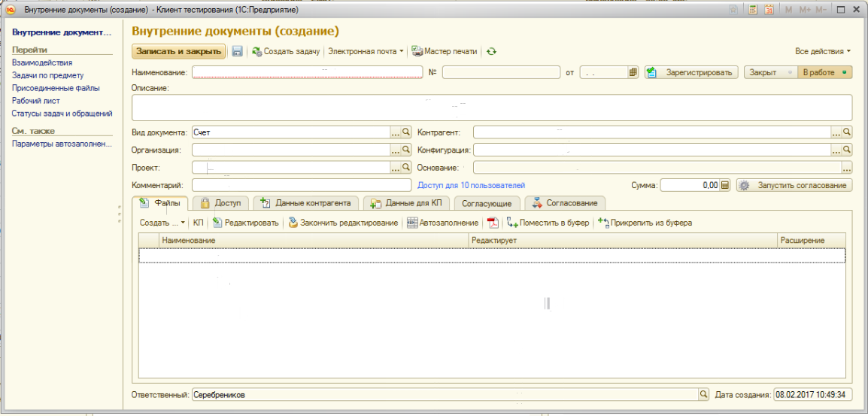Viewport: 868px width, 416px height.
Task: Expand the Все действия dropdown
Action: coord(822,52)
